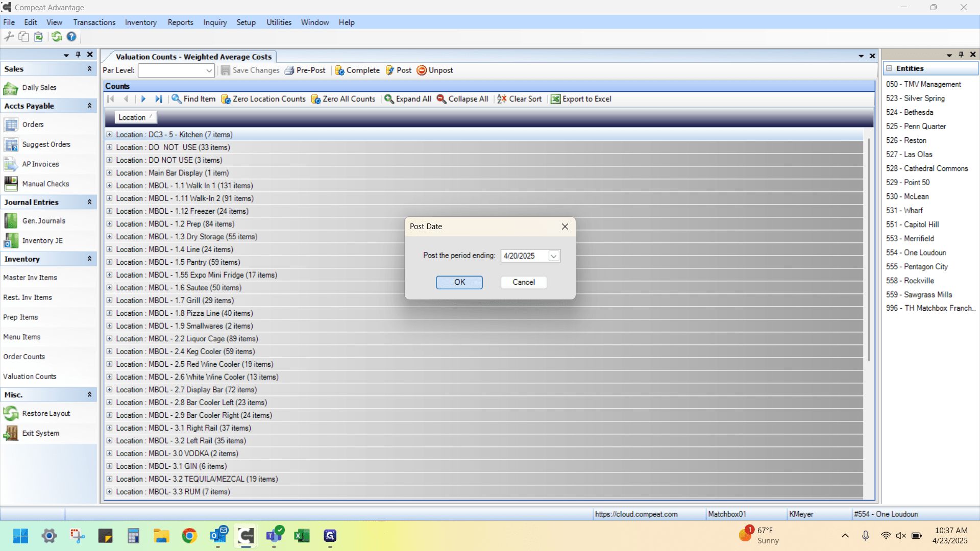Open the Utilities menu
Screen dimensions: 980x551
pyautogui.click(x=279, y=22)
